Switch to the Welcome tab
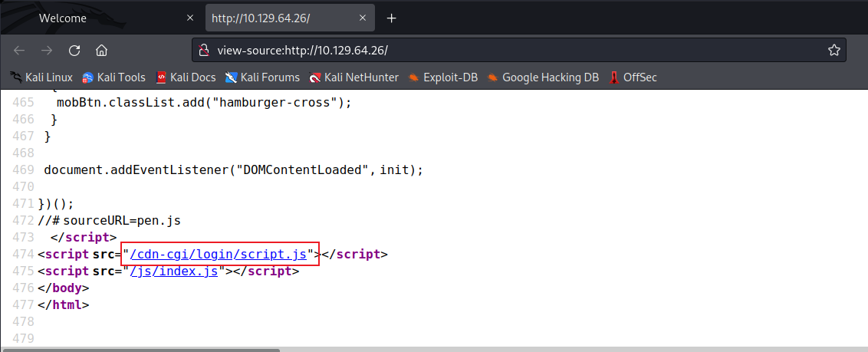The height and width of the screenshot is (352, 868). (x=103, y=18)
